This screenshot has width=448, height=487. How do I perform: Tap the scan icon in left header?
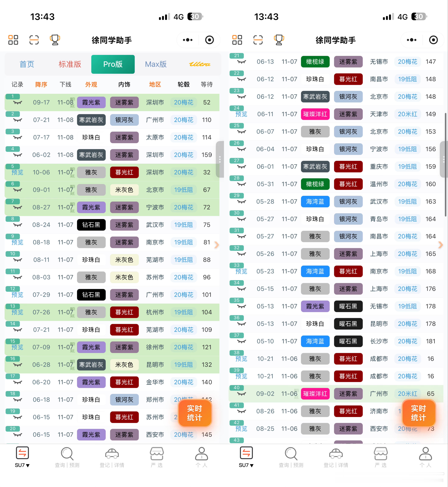(x=34, y=40)
